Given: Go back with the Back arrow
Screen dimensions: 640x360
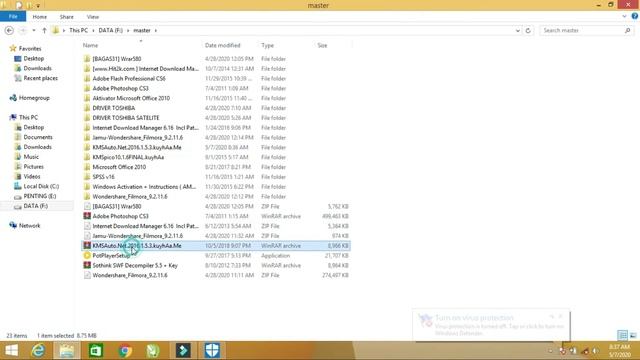Looking at the screenshot, I should point(9,31).
